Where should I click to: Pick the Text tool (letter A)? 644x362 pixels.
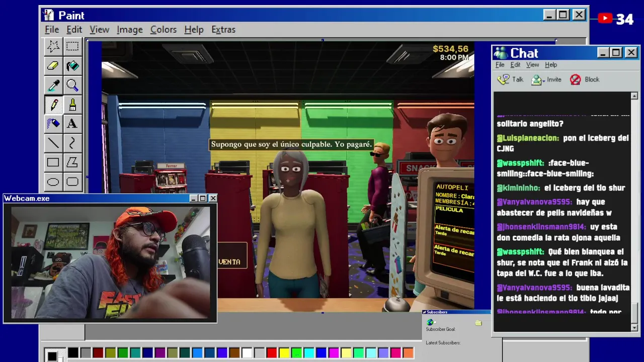(x=72, y=124)
